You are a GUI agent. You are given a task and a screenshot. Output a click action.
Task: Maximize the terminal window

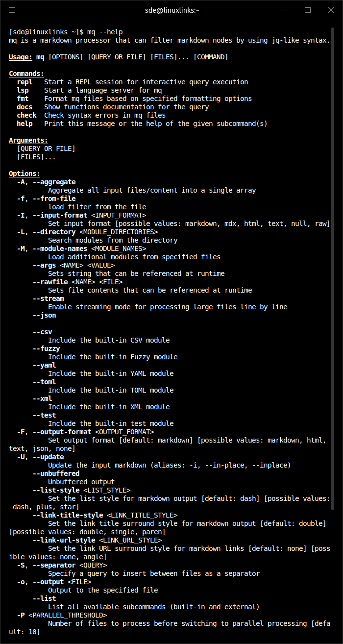coord(308,10)
